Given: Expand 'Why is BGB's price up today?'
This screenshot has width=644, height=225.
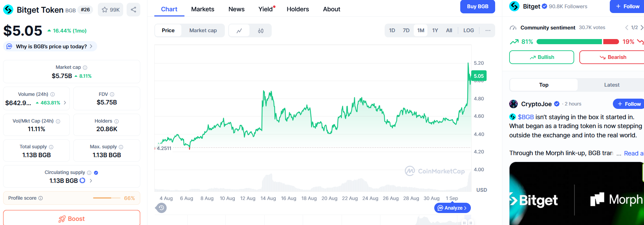Looking at the screenshot, I should click(x=50, y=46).
